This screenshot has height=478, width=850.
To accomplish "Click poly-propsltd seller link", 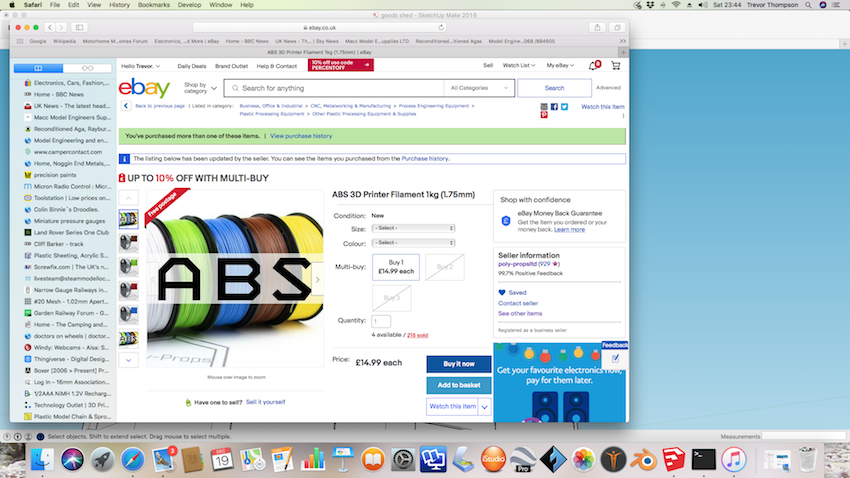I will point(517,264).
